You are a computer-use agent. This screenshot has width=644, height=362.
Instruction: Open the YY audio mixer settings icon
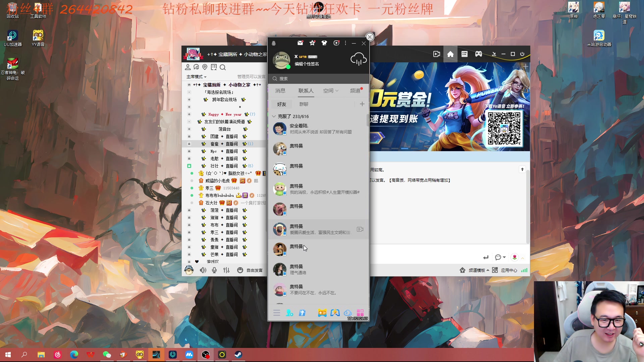tap(226, 270)
